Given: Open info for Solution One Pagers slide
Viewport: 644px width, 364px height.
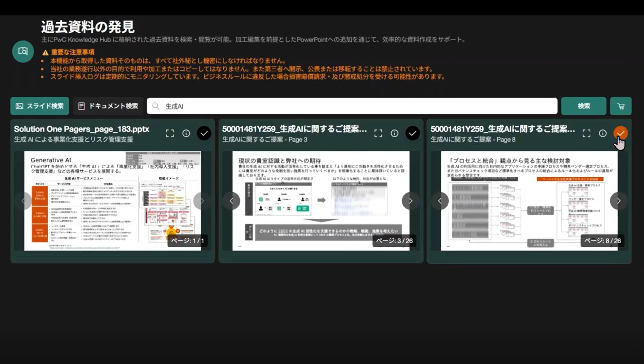Looking at the screenshot, I should point(186,133).
